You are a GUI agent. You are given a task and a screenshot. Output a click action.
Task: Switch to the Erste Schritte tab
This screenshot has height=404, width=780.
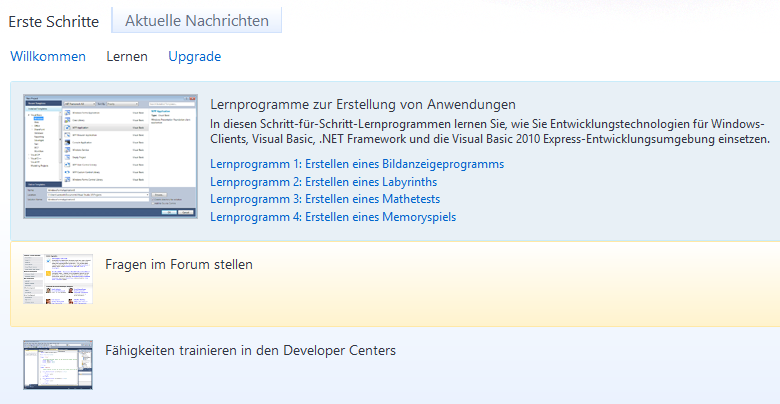pyautogui.click(x=53, y=20)
